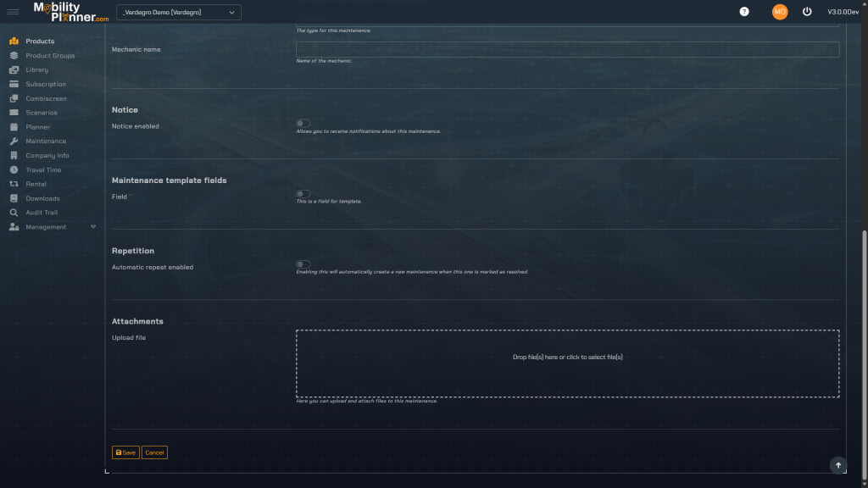
Task: Expand the Management sidebar submenu
Action: click(93, 227)
